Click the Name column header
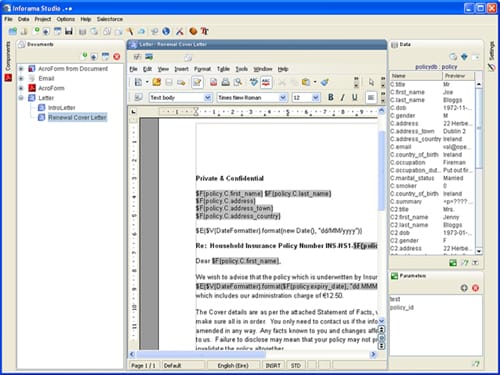 pyautogui.click(x=416, y=76)
